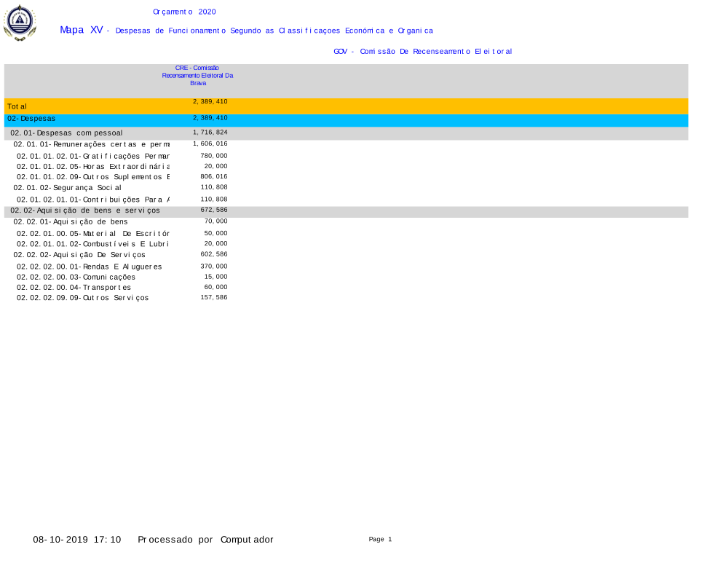The width and height of the screenshot is (728, 563).
Task: Click the orange 'Total' row label
Action: [17, 106]
